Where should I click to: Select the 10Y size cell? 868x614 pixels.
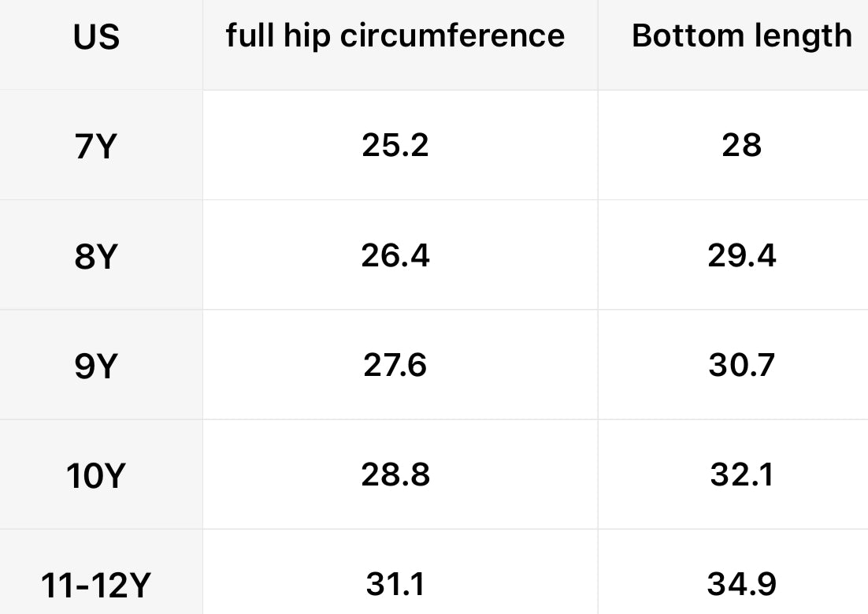point(95,477)
